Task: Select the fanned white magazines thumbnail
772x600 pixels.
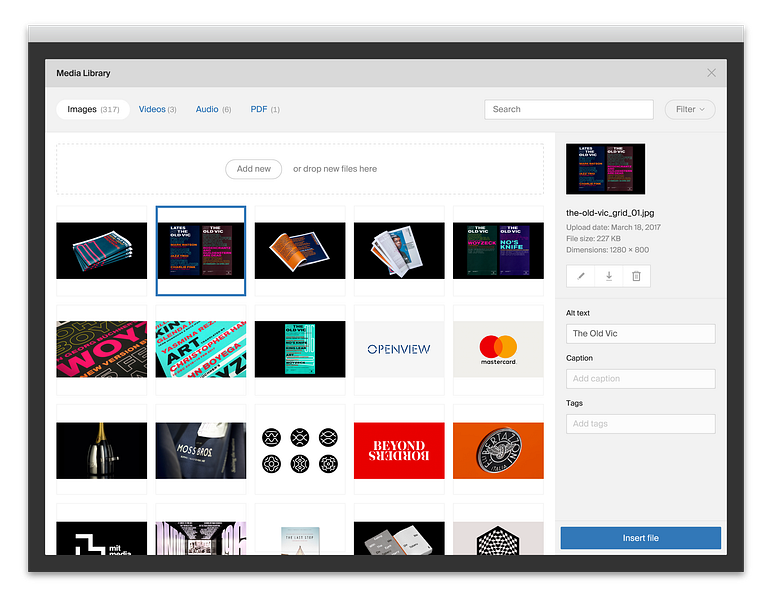Action: click(x=399, y=251)
